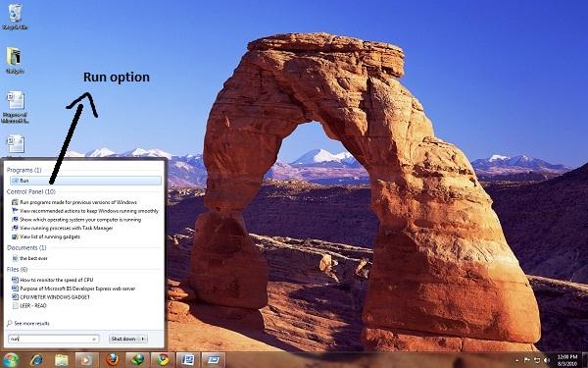Open Windows Explorer folder in taskbar
Viewport: 588px width, 368px height.
(x=62, y=360)
